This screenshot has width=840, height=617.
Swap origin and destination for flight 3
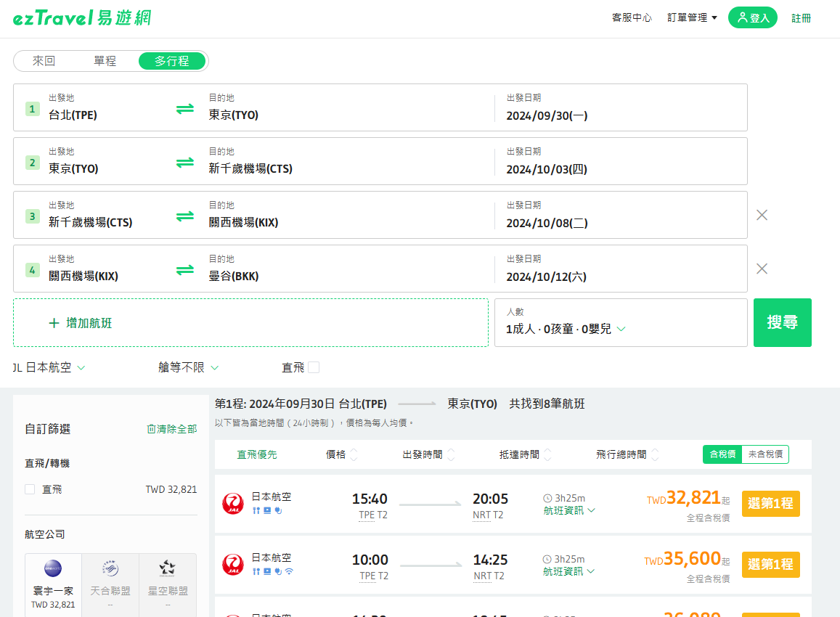185,216
